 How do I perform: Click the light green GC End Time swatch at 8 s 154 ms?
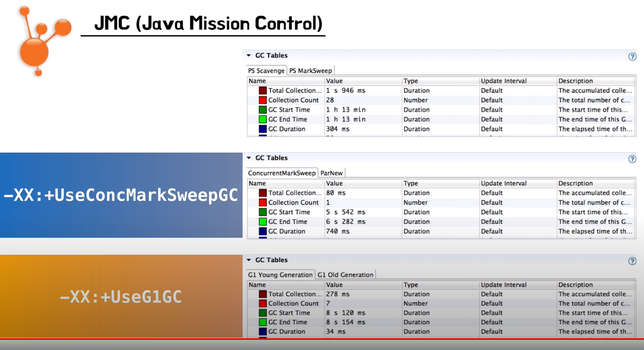coord(262,322)
